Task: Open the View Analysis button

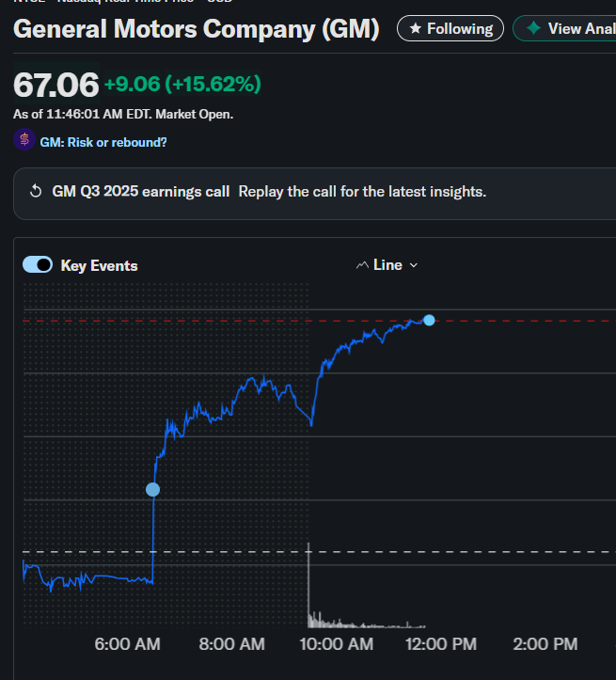Action: click(577, 29)
